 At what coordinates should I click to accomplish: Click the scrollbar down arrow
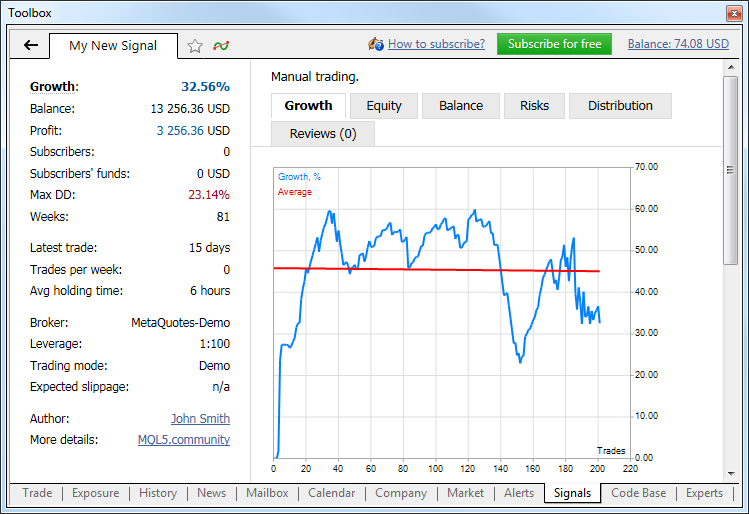tap(731, 475)
